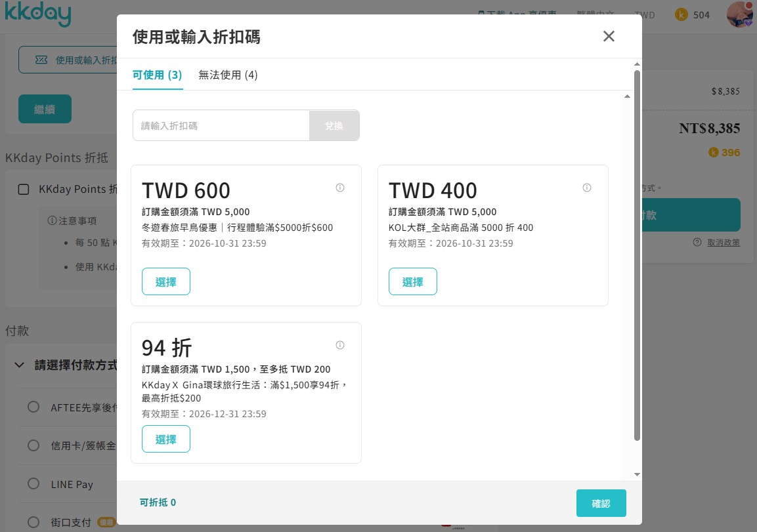Click the TWD currency selector in header
Screen dimensions: 757x532
645,15
